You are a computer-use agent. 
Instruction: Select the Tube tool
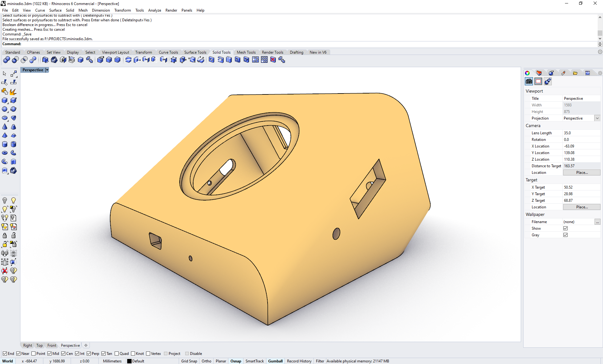coord(14,144)
